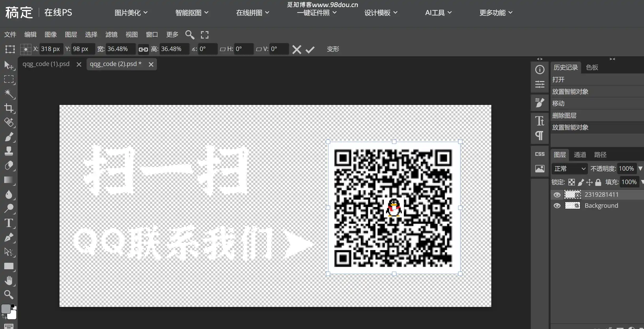Screen dimensions: 644x329
Task: Expand AI工具 menu
Action: click(x=438, y=13)
